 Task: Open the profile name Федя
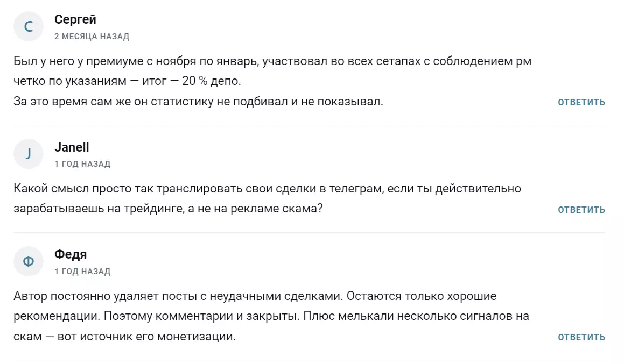[x=71, y=254]
